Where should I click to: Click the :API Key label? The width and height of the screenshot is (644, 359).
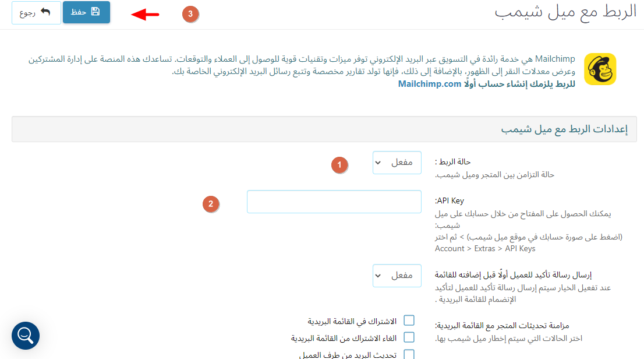coord(450,200)
